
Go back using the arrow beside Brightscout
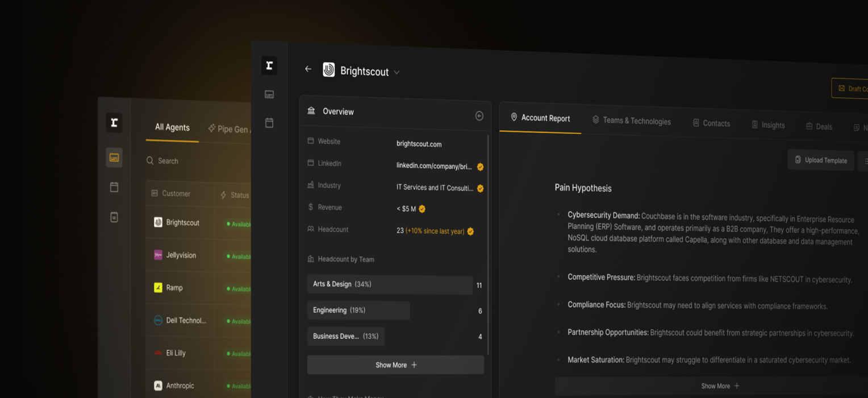click(x=308, y=69)
